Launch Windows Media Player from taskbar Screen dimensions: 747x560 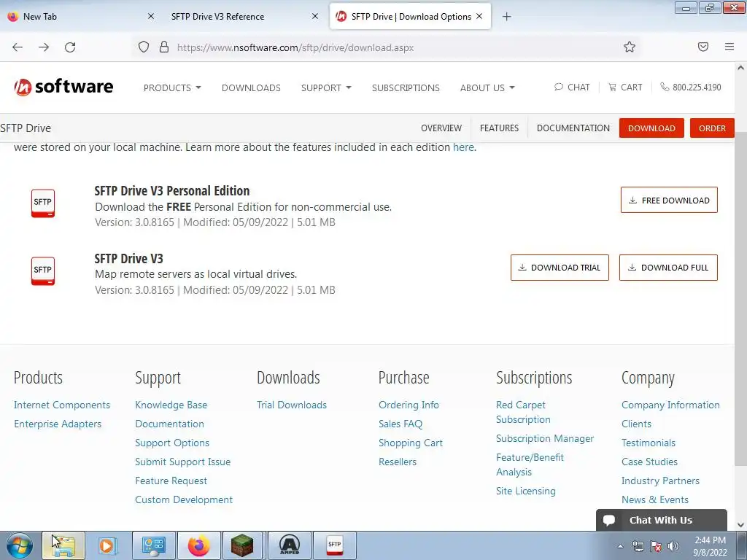tap(108, 545)
